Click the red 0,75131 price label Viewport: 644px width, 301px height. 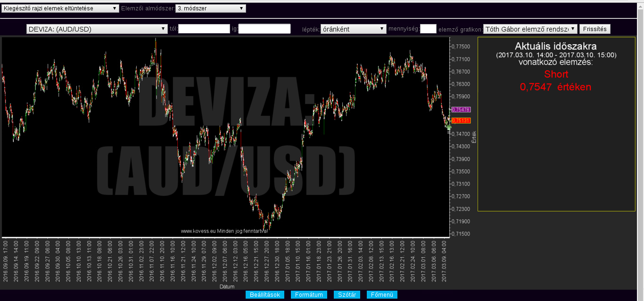pos(461,121)
